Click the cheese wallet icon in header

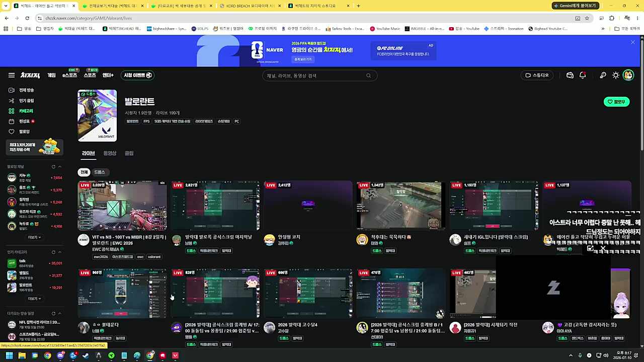click(x=570, y=75)
